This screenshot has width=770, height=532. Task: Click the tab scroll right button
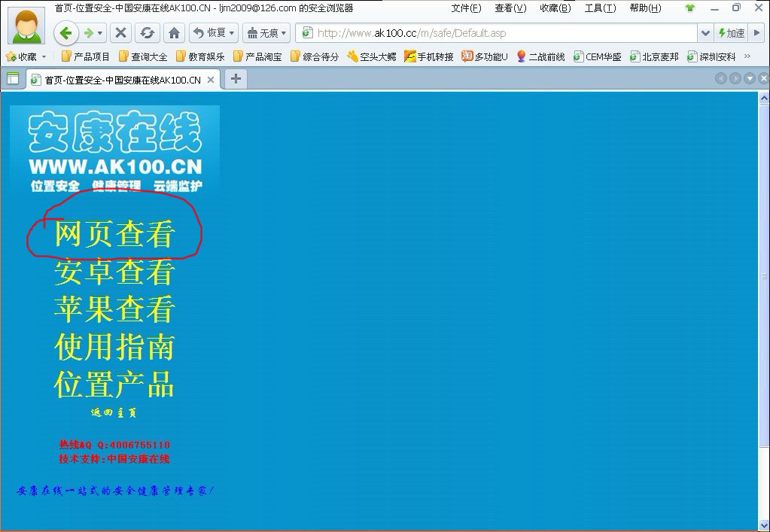point(735,78)
